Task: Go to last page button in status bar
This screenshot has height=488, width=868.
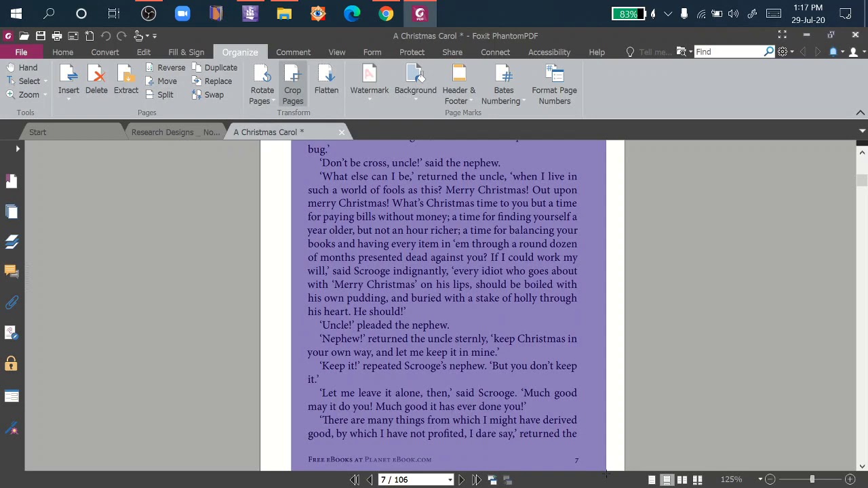Action: 477,480
